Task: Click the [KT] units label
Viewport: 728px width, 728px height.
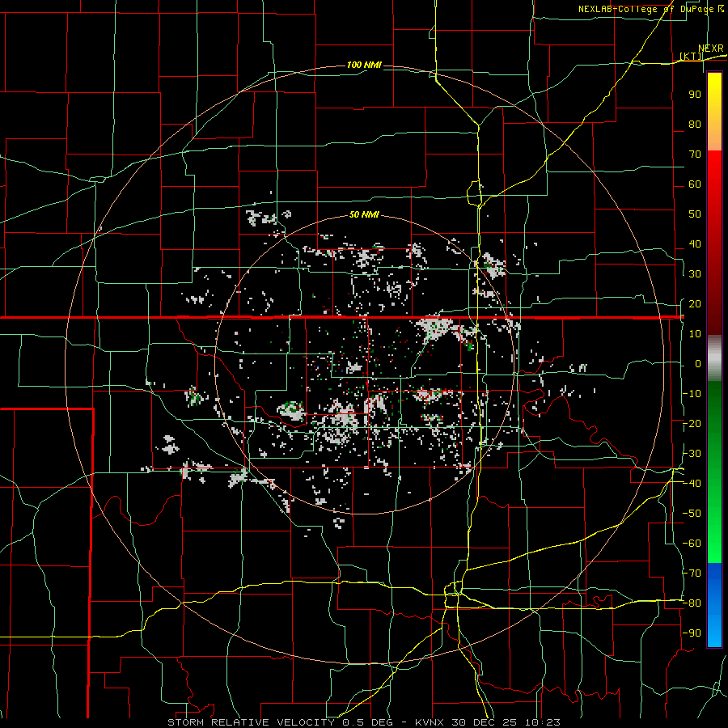Action: (691, 56)
